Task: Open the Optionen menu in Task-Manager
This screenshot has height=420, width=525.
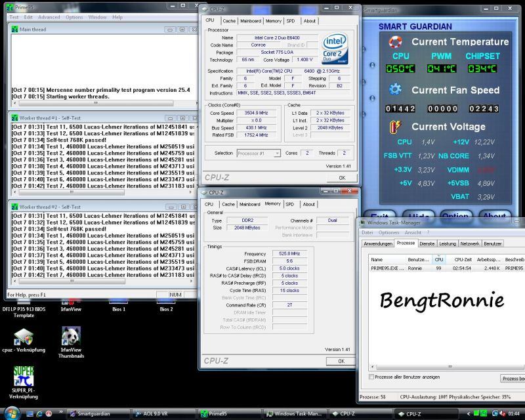Action: point(388,232)
